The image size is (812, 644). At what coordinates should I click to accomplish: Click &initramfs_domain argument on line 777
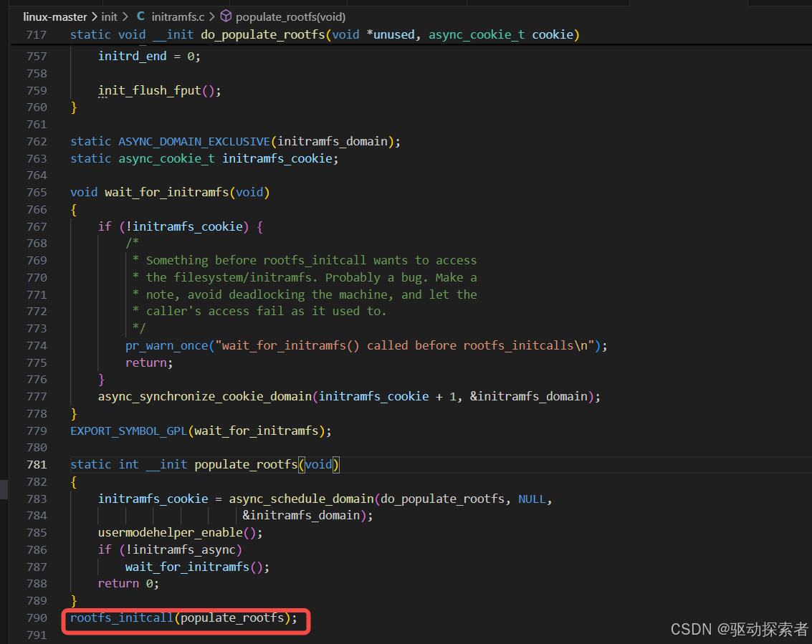(529, 397)
